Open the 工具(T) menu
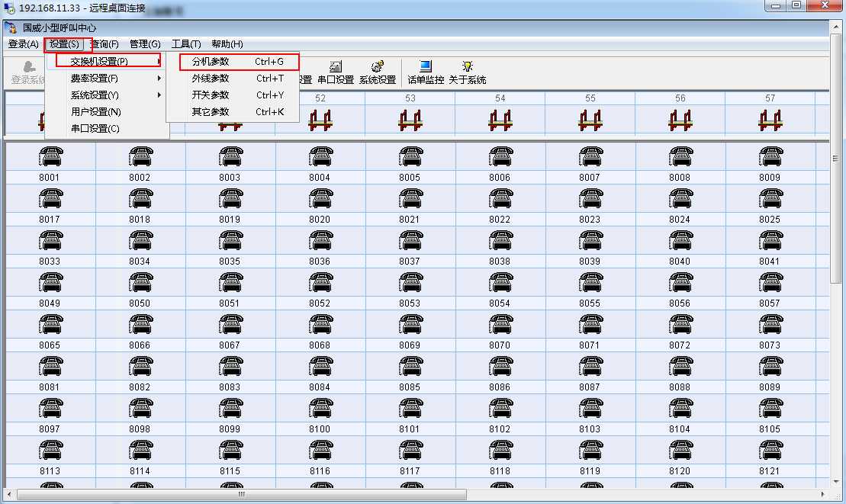 pyautogui.click(x=186, y=44)
